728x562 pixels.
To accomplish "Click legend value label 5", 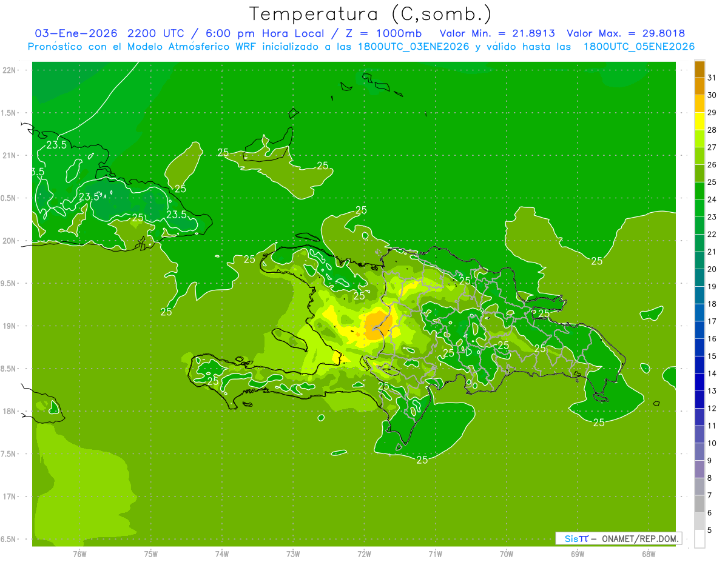I will click(710, 530).
